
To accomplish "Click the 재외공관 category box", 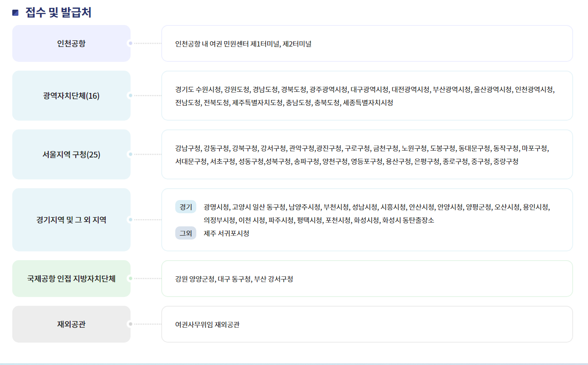I will 71,324.
